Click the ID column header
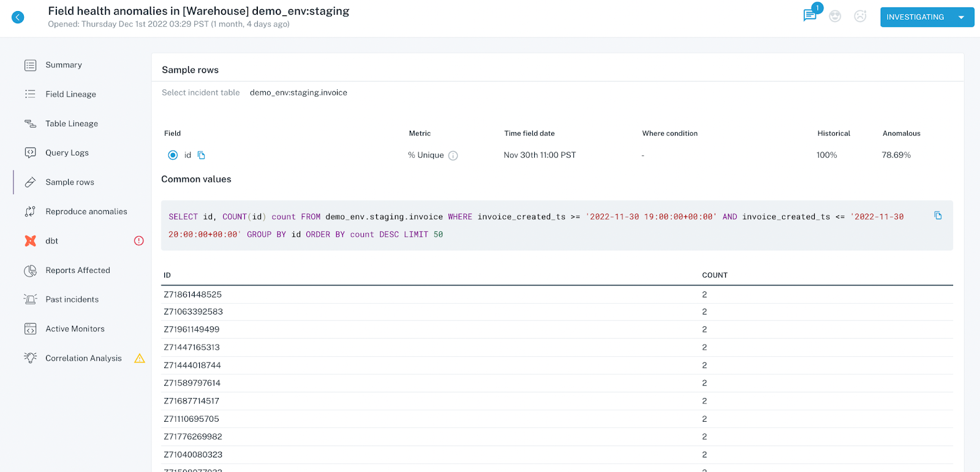This screenshot has width=980, height=472. point(167,275)
